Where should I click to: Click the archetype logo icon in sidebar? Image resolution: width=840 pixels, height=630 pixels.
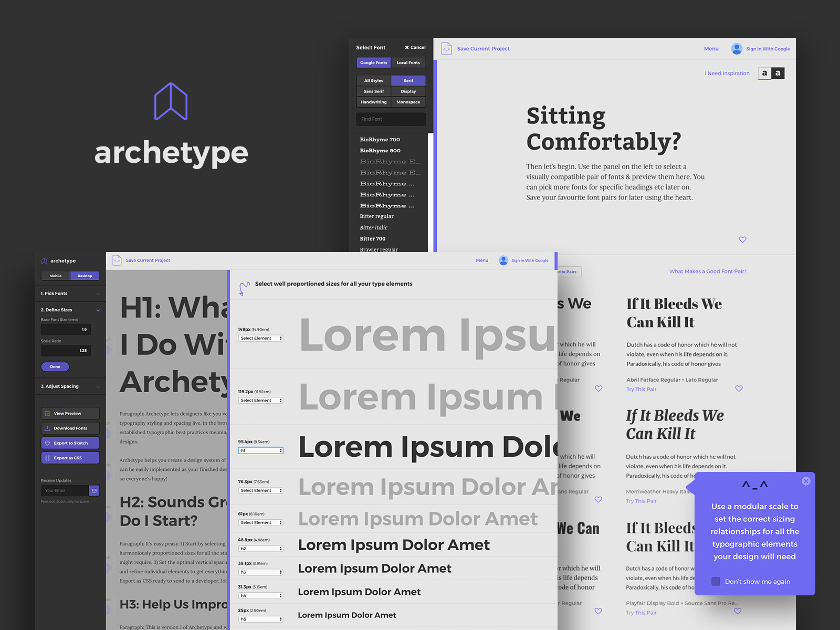coord(44,260)
